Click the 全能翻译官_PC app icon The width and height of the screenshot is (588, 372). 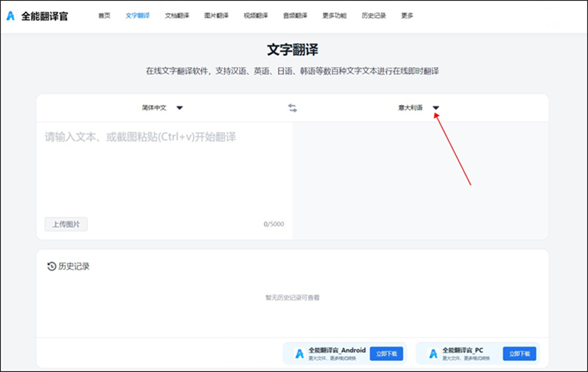point(433,354)
